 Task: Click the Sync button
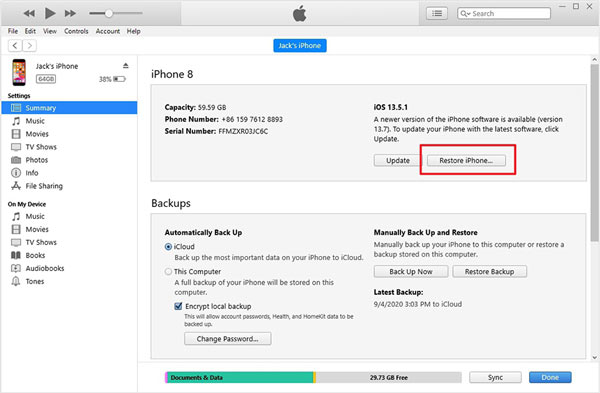495,377
